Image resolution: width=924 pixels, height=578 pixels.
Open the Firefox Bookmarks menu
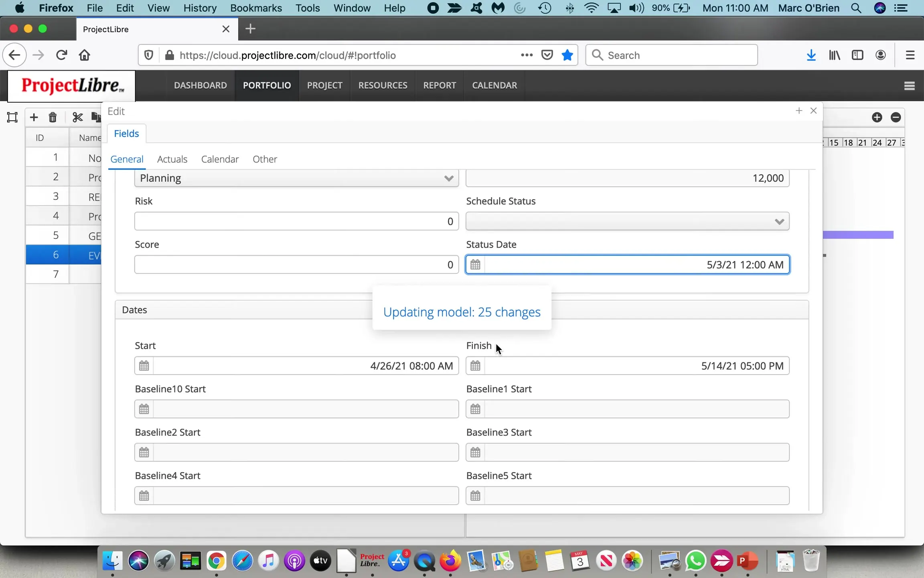tap(256, 8)
